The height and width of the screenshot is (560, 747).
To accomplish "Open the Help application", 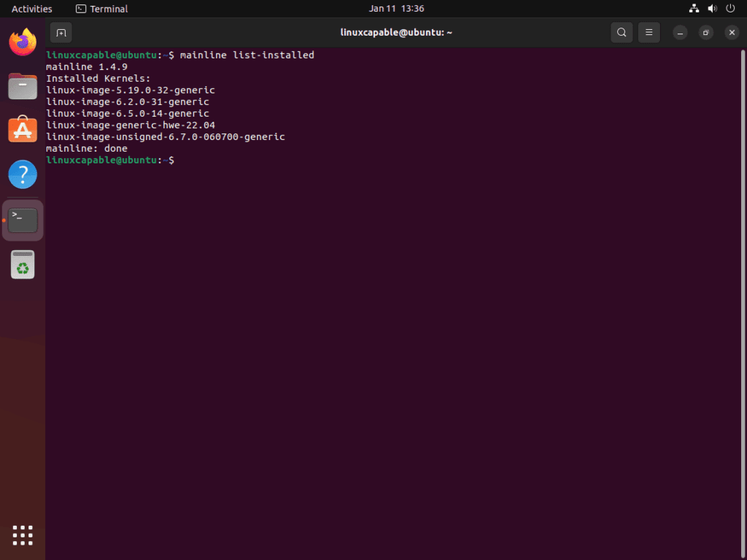I will click(22, 174).
